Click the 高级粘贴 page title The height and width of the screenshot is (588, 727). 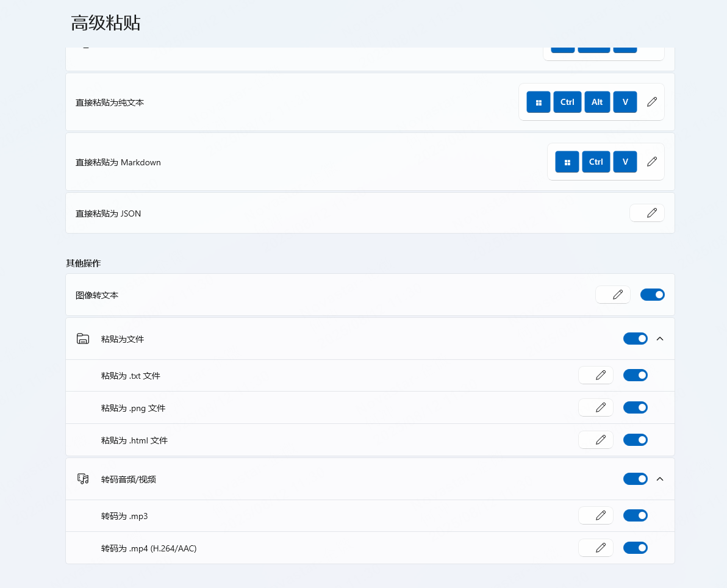[x=106, y=23]
